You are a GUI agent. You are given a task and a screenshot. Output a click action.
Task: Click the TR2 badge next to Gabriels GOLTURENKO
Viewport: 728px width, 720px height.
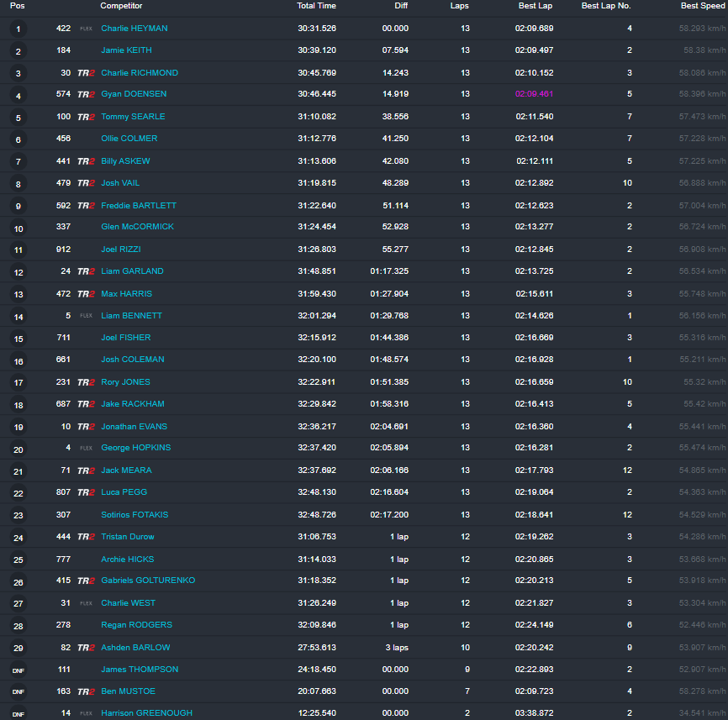pyautogui.click(x=86, y=581)
